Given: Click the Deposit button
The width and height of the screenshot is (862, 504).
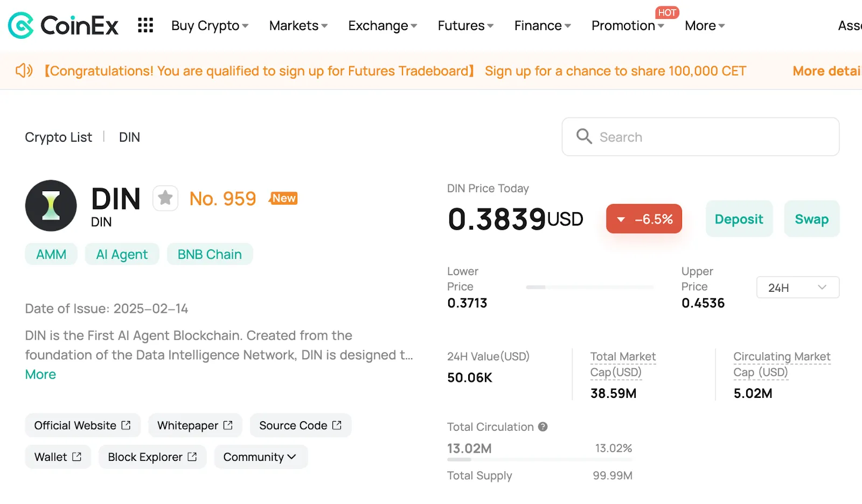Looking at the screenshot, I should (x=739, y=219).
